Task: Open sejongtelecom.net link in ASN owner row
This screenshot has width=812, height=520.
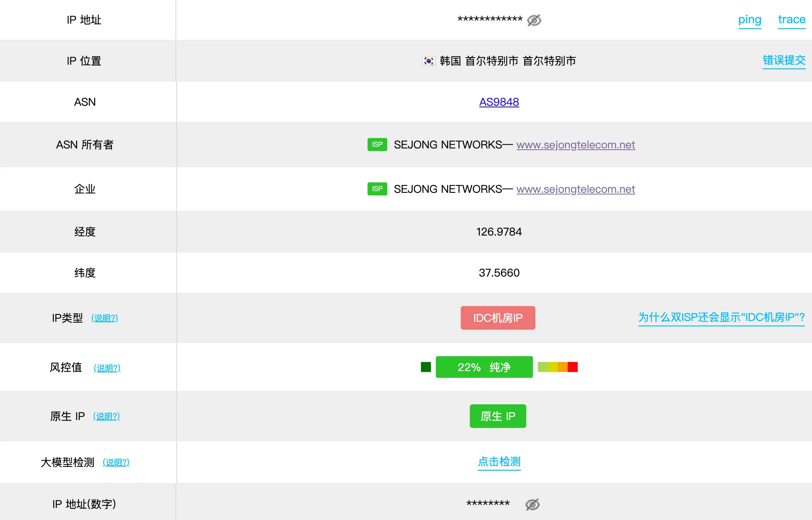Action: point(575,145)
